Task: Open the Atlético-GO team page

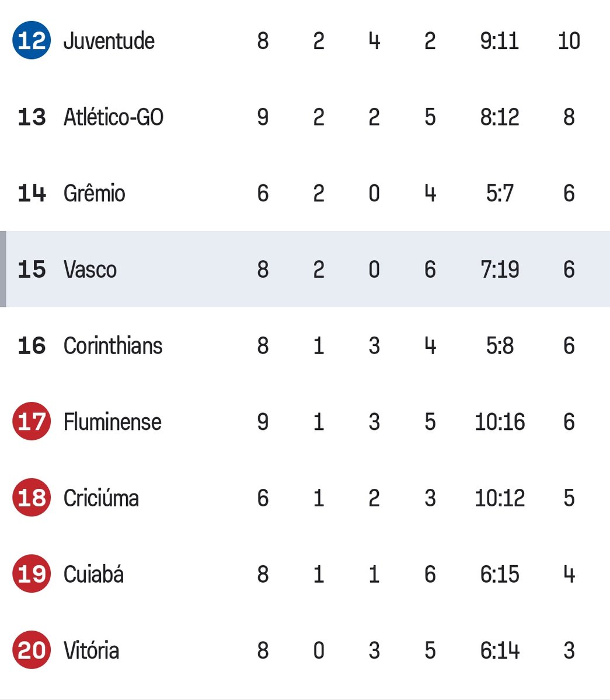Action: coord(113,117)
